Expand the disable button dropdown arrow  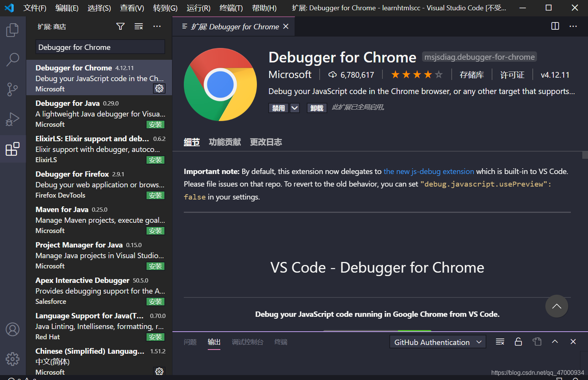pos(295,108)
